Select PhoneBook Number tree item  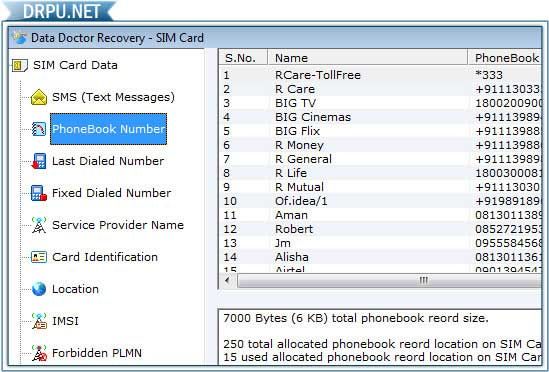109,129
